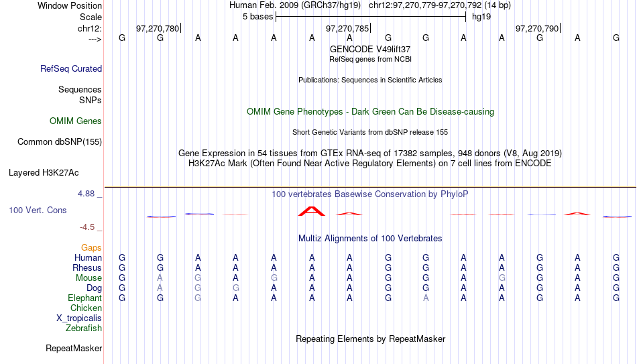Click the -4.5 PhyloP lower scale value
637x364 pixels.
87,227
